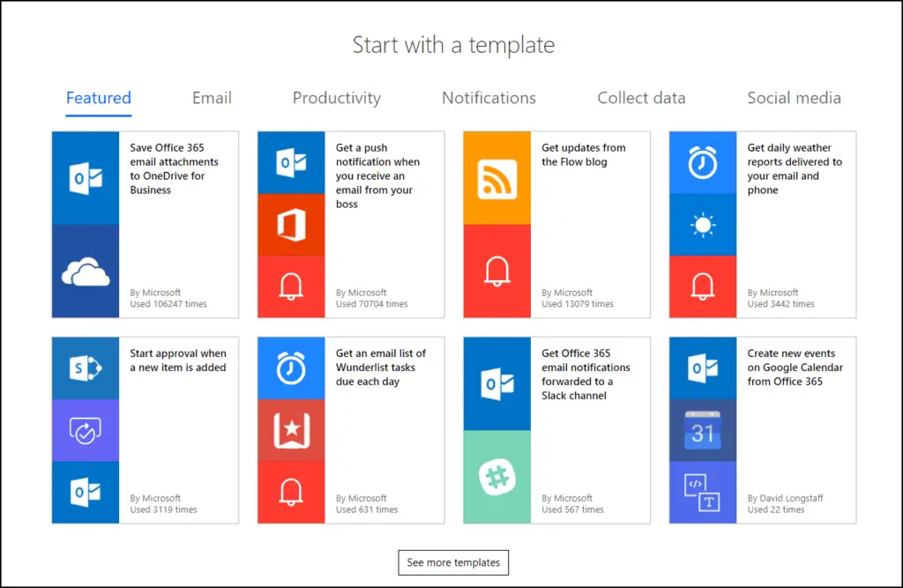Click the RSS feed icon on Flow blog card
This screenshot has width=903, height=588.
(497, 178)
